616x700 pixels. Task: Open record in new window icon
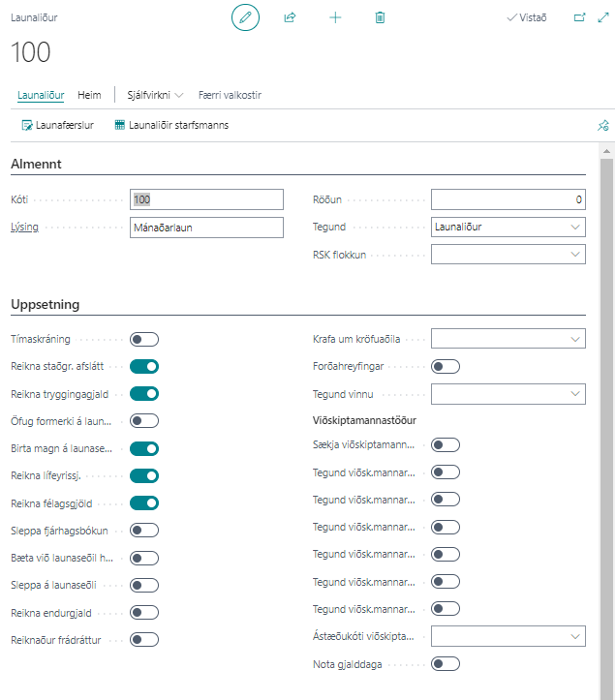(x=580, y=17)
